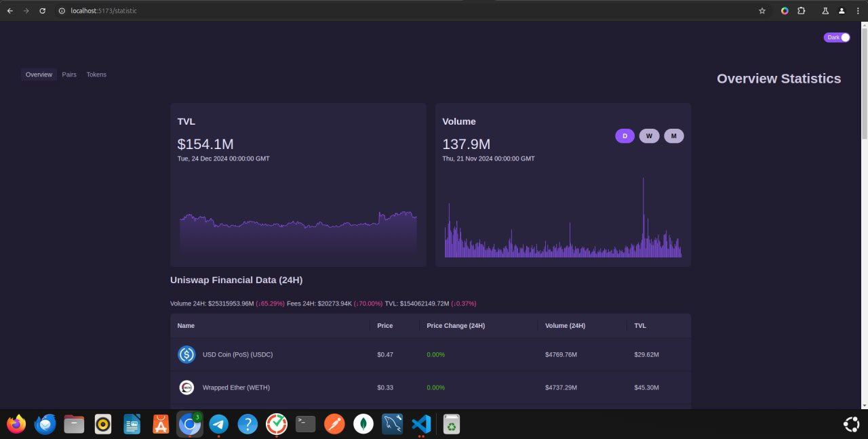868x439 pixels.
Task: Open the browser profile avatar icon
Action: (x=842, y=11)
